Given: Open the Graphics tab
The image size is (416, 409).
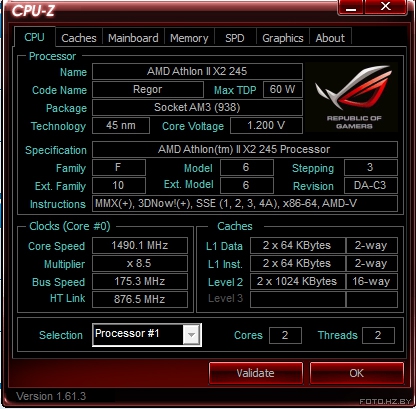Looking at the screenshot, I should point(283,38).
